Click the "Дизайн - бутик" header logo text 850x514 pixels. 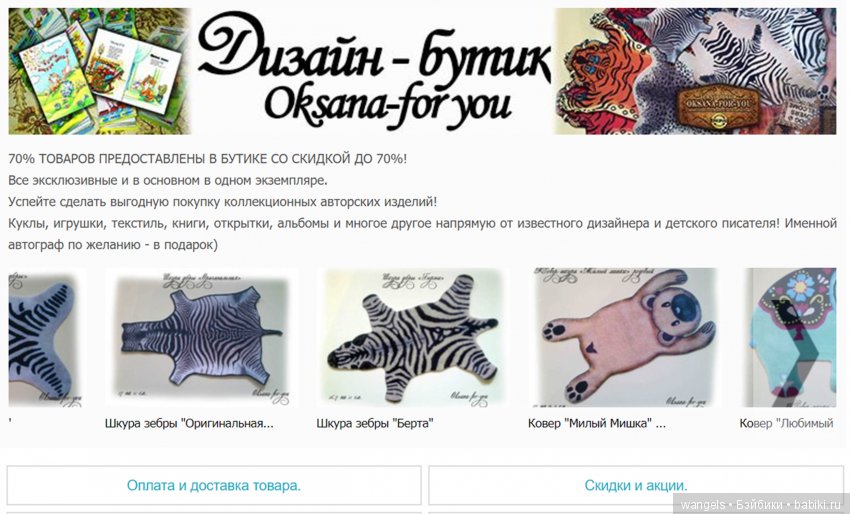tap(374, 50)
